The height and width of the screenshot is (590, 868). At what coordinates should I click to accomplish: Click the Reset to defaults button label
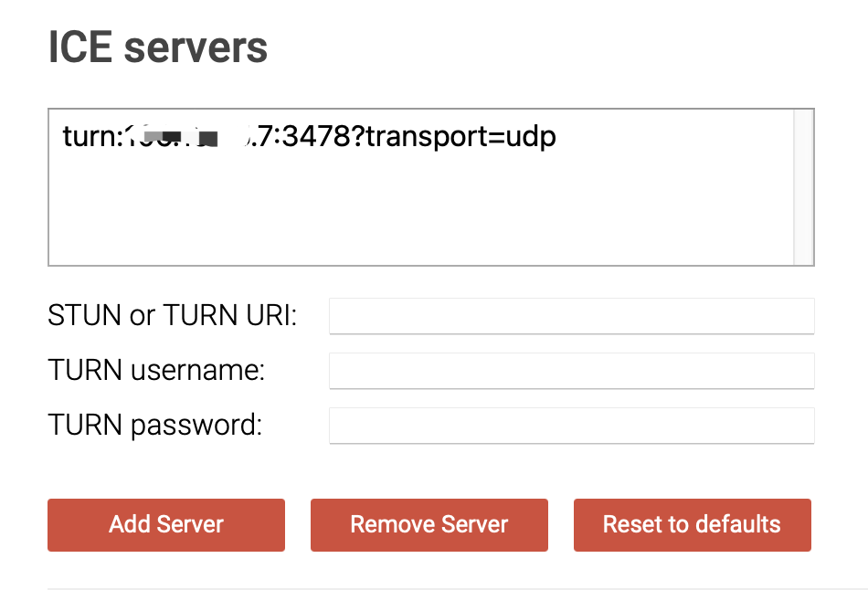(x=692, y=524)
